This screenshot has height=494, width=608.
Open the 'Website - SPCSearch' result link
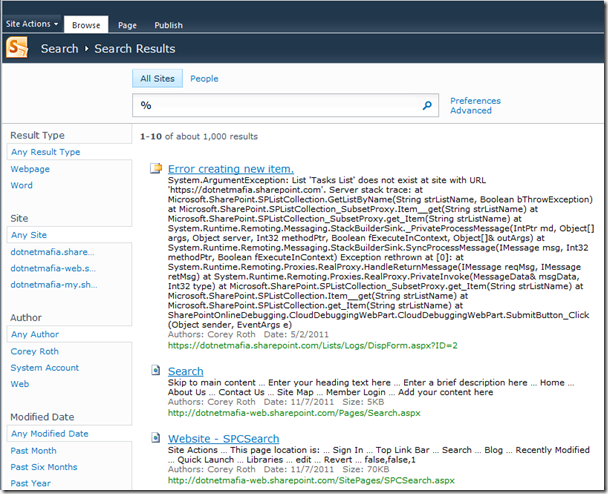pos(223,439)
